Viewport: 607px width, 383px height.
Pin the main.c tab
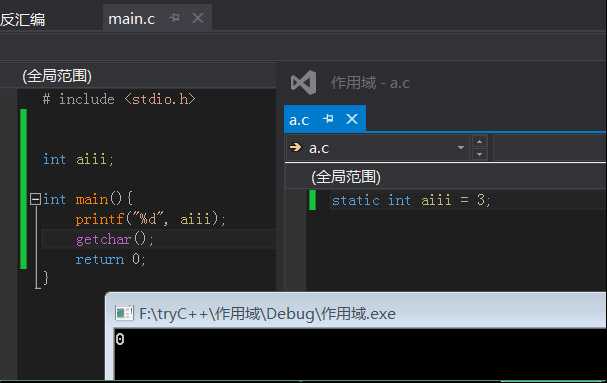click(x=175, y=18)
